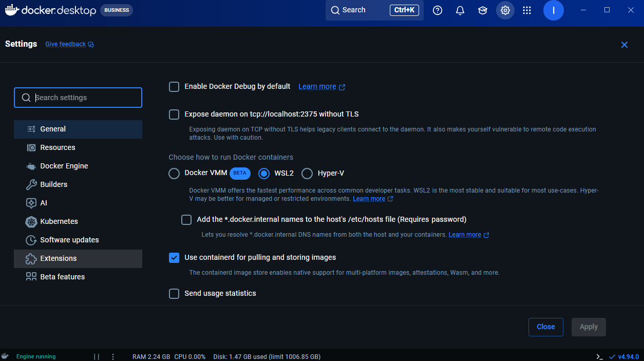644x361 pixels.
Task: Click the RAM 2.24 GB status entry
Action: (151, 356)
